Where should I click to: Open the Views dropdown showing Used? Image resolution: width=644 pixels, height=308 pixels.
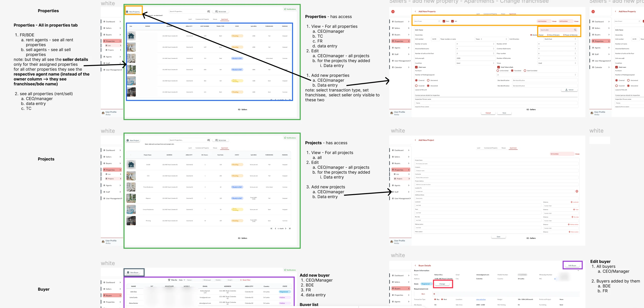pyautogui.click(x=557, y=63)
